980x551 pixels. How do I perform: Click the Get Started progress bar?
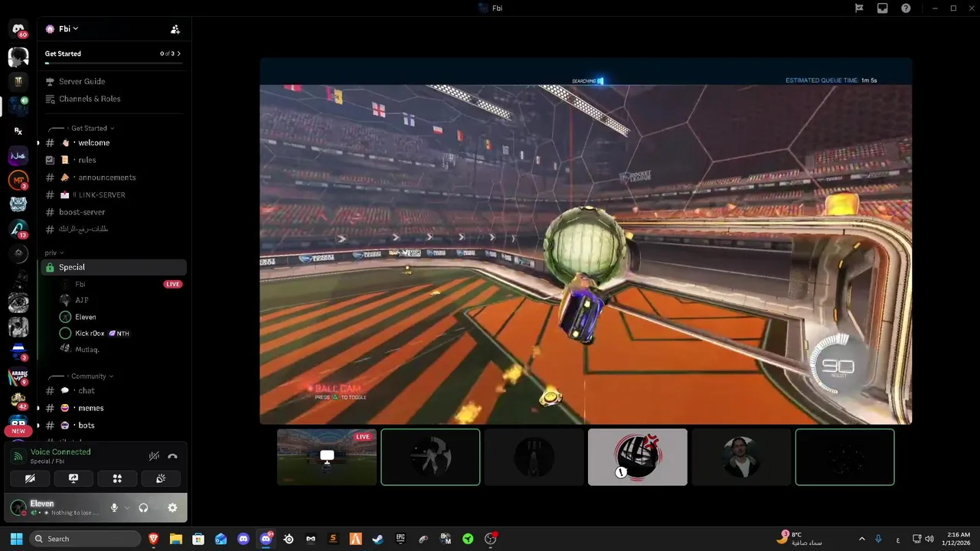(x=113, y=64)
